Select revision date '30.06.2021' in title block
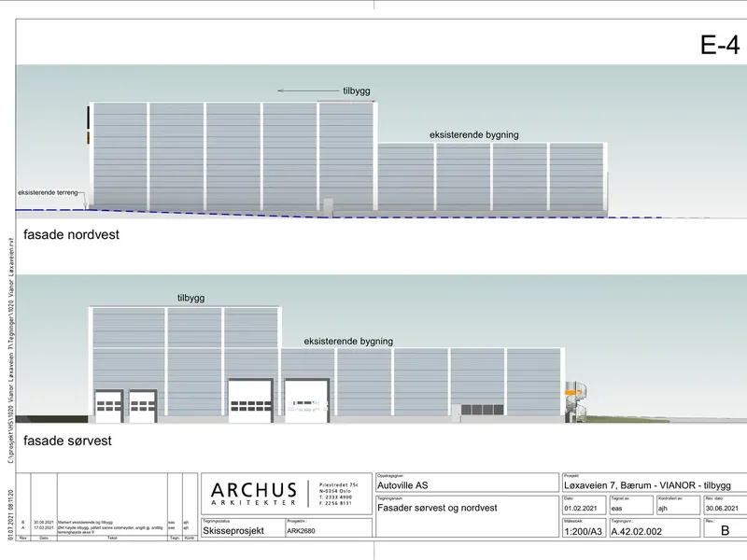This screenshot has height=560, width=747. tap(722, 508)
